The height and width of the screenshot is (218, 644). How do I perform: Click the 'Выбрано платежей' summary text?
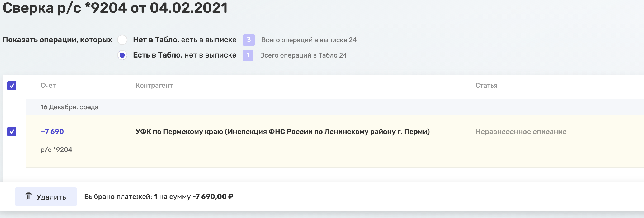159,197
